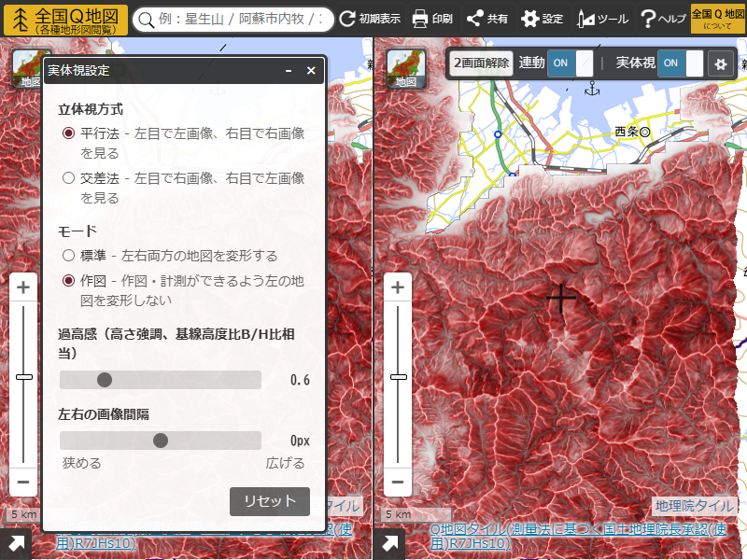Select the 交差法 stereo viewing method
Image resolution: width=747 pixels, height=560 pixels.
pyautogui.click(x=68, y=177)
